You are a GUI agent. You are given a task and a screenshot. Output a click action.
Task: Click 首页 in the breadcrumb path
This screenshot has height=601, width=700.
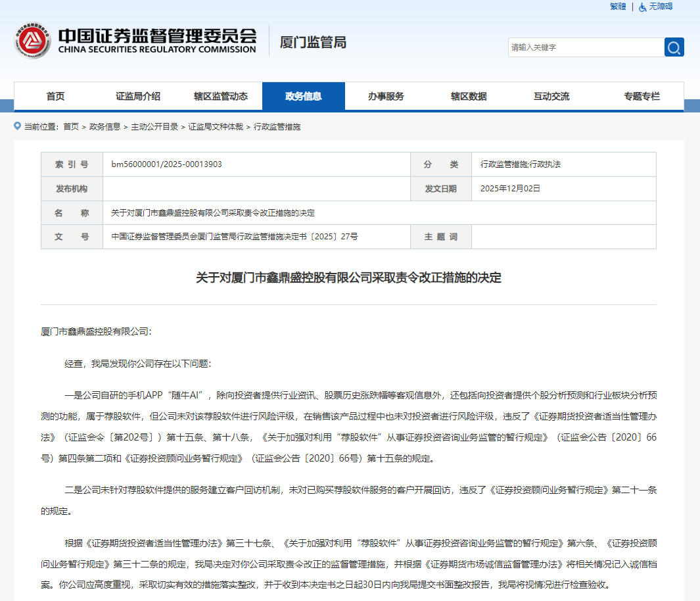(x=71, y=127)
